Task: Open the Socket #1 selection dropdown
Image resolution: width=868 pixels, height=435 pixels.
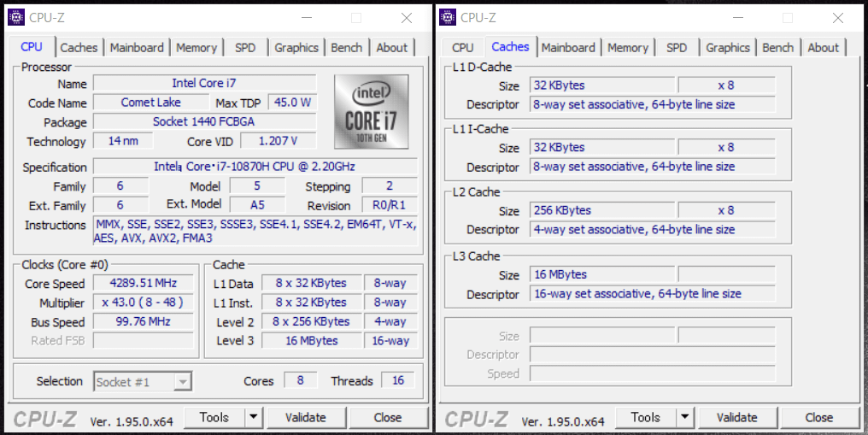Action: click(143, 381)
